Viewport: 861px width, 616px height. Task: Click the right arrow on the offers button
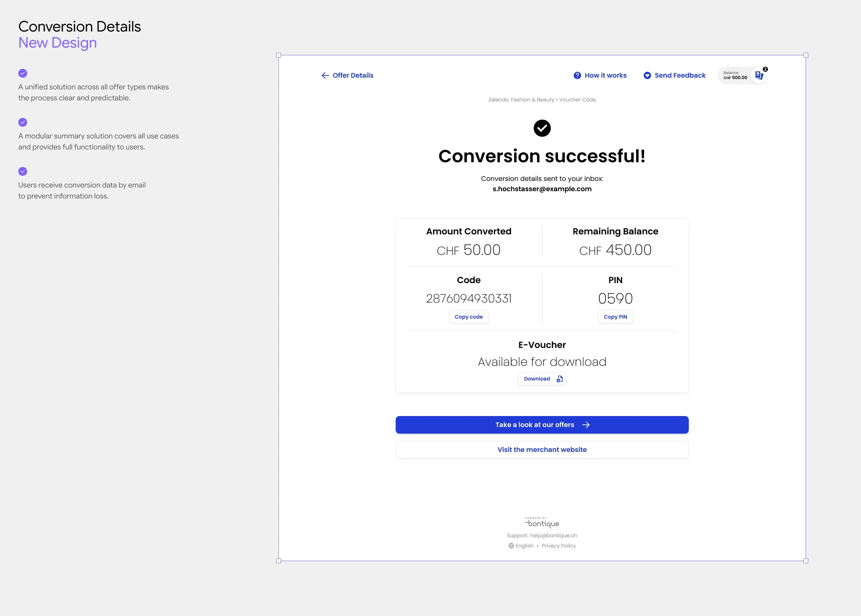point(586,425)
